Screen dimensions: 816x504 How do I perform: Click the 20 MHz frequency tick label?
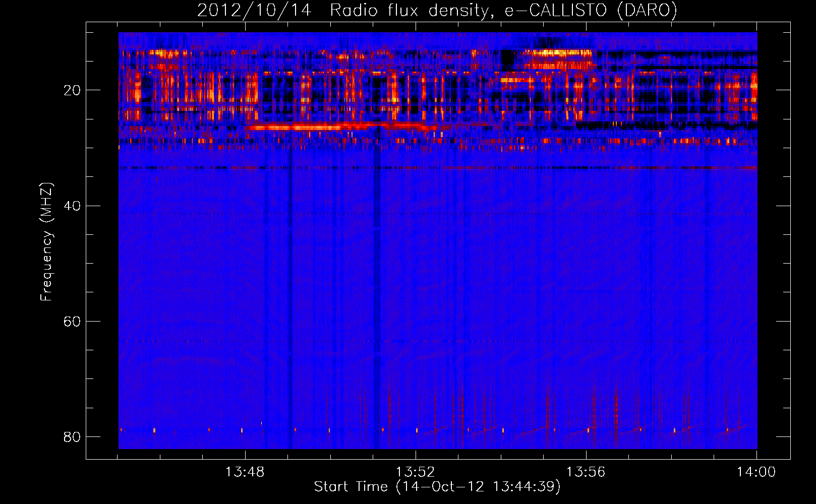pos(72,90)
